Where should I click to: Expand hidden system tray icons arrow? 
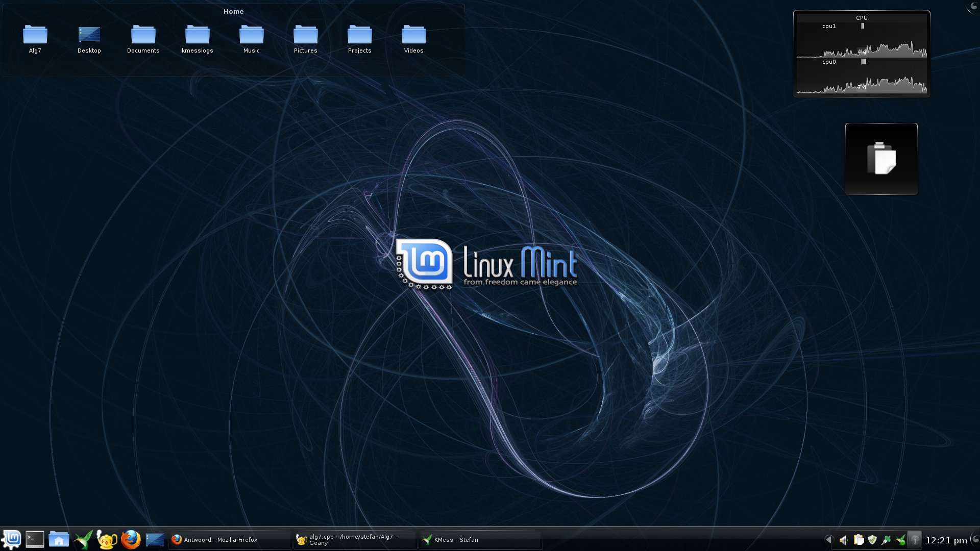tap(828, 540)
